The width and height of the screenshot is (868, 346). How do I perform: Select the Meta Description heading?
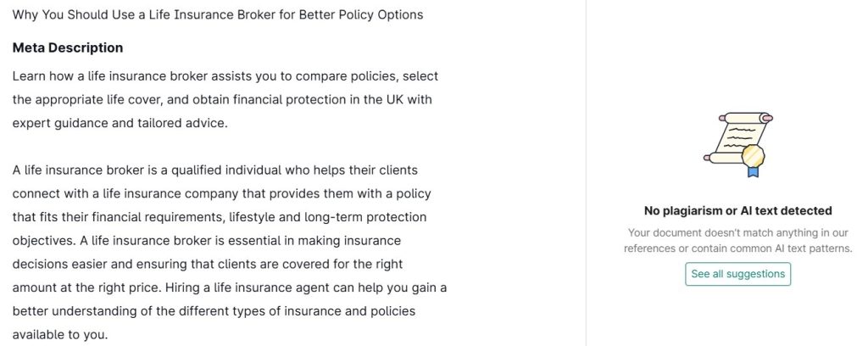tap(68, 48)
